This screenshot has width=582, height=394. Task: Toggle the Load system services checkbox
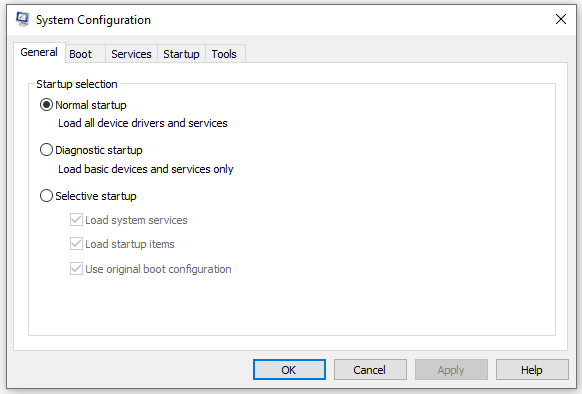click(76, 220)
